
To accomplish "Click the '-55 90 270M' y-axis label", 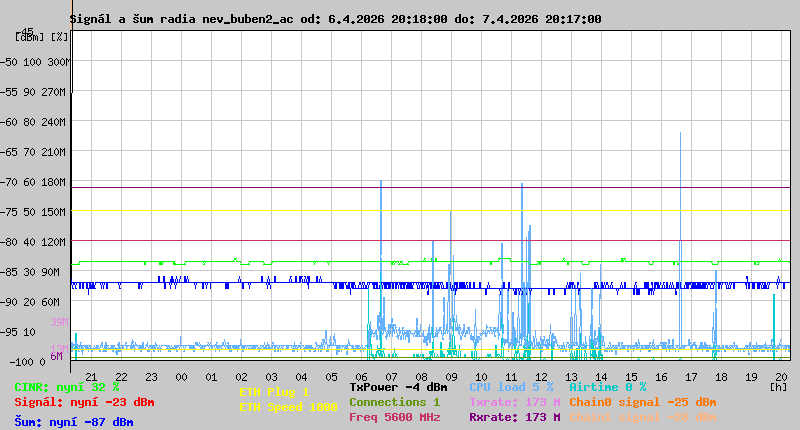I will coord(34,92).
